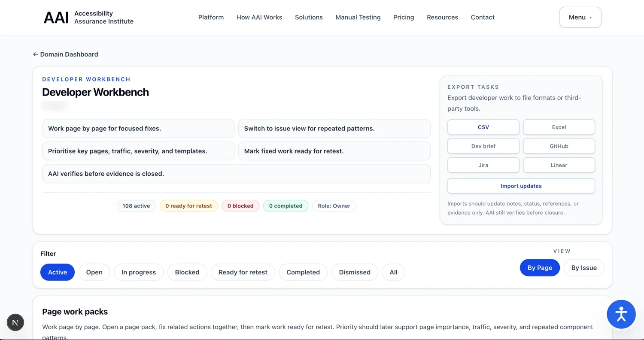The image size is (644, 340).
Task: Go to Manual Testing
Action: (x=358, y=17)
